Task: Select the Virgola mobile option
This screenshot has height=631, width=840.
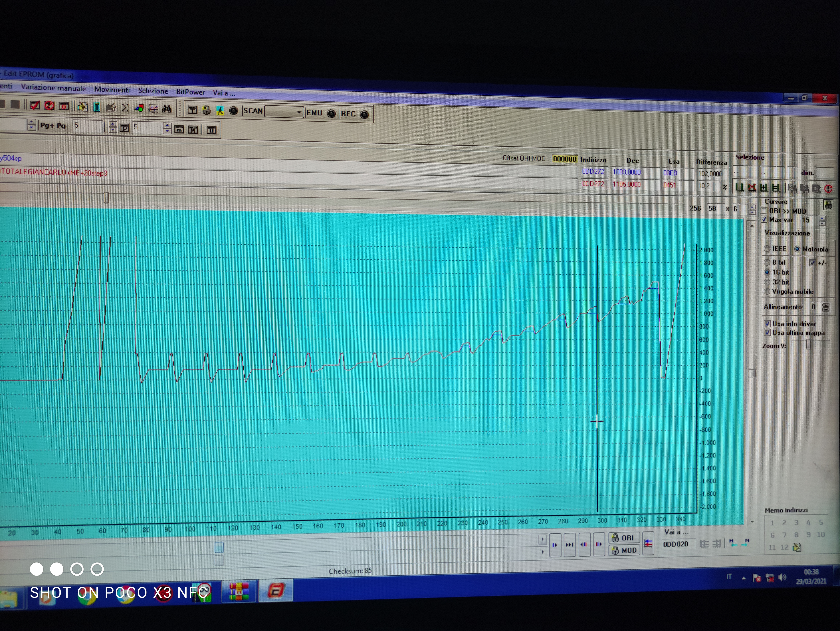Action: (767, 292)
